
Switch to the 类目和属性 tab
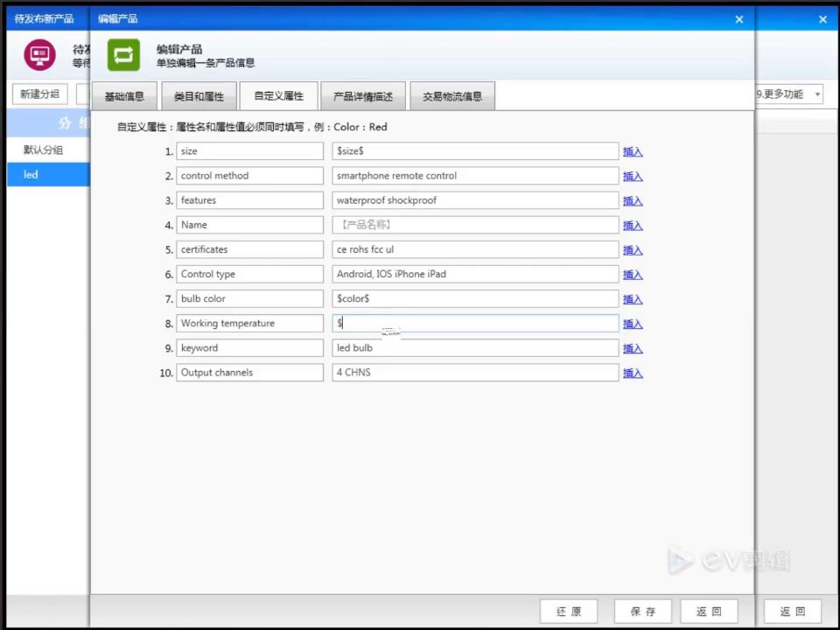199,96
